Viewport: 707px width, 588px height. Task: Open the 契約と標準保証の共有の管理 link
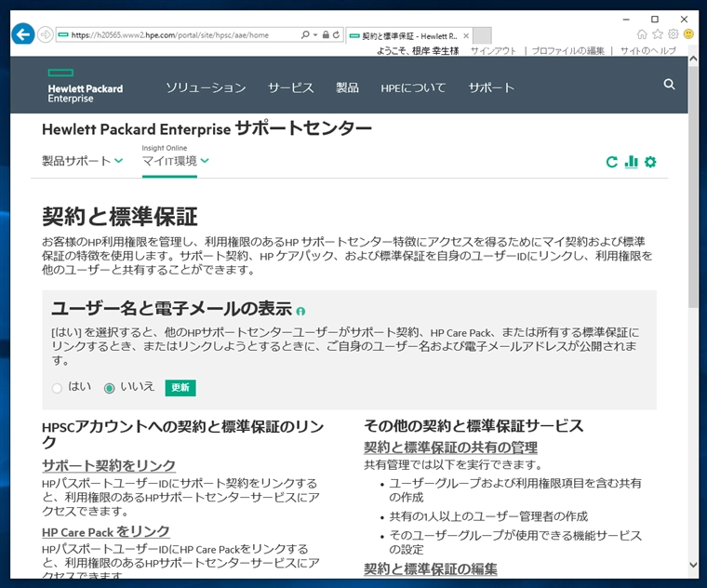point(450,447)
